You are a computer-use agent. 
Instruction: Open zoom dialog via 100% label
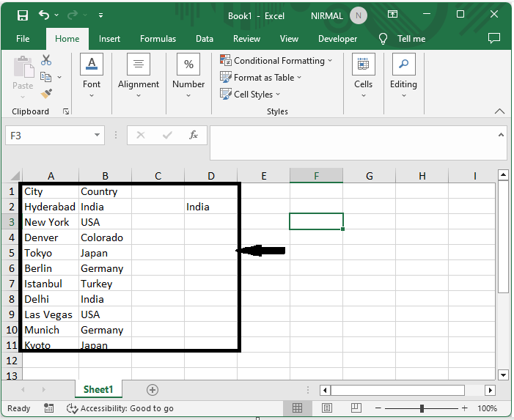pyautogui.click(x=487, y=408)
